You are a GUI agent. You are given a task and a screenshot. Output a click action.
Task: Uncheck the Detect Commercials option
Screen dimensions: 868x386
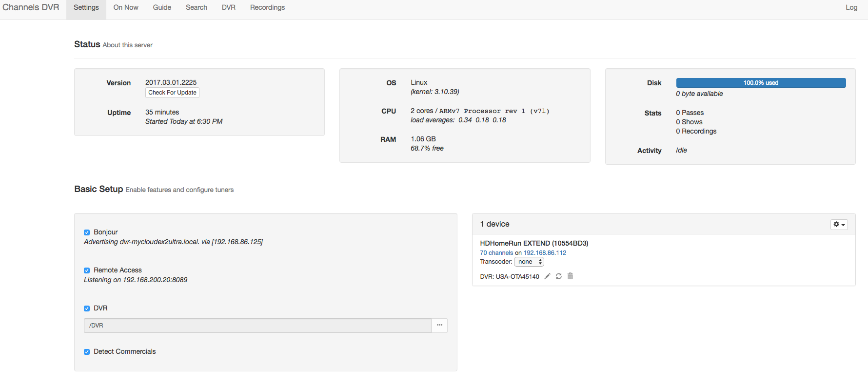pyautogui.click(x=87, y=352)
